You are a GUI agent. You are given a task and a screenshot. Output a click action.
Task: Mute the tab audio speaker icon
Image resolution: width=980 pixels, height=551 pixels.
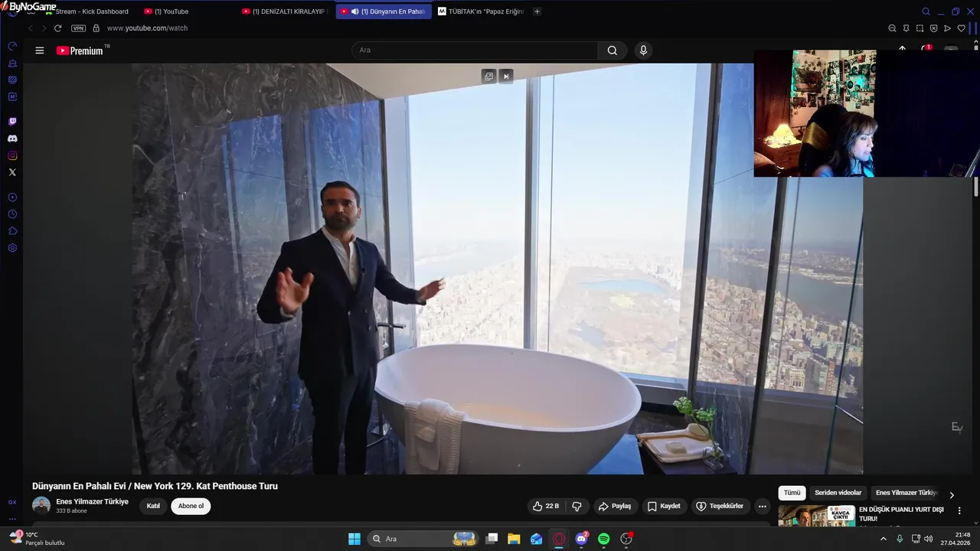354,11
